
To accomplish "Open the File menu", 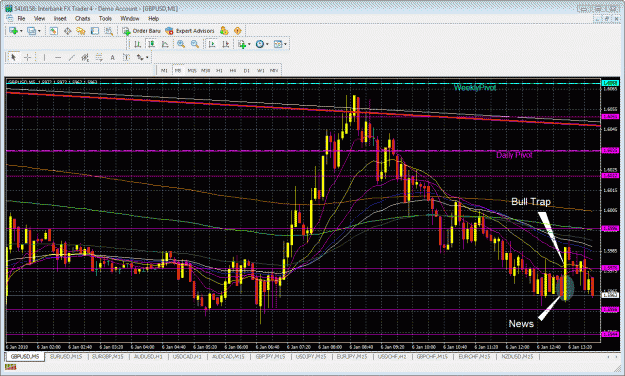I will (21, 18).
